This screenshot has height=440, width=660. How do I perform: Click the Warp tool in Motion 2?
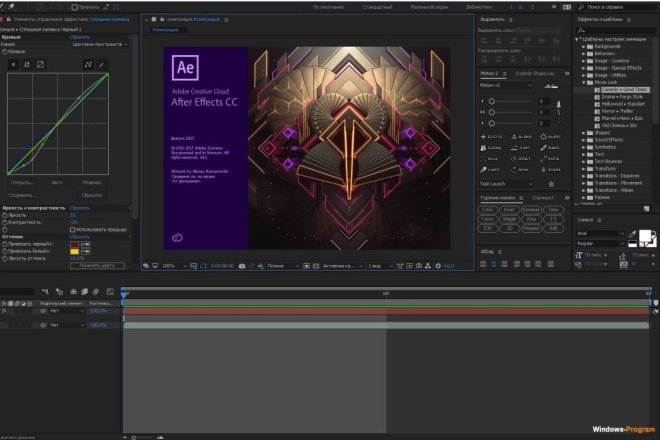(x=490, y=170)
